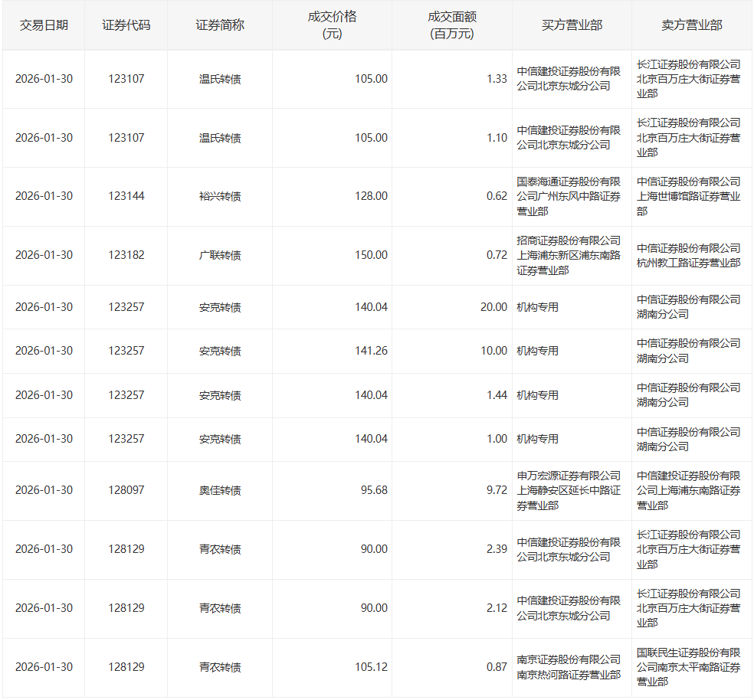Click the amount 1.33 cell
Screen dimensions: 754x700
point(452,79)
